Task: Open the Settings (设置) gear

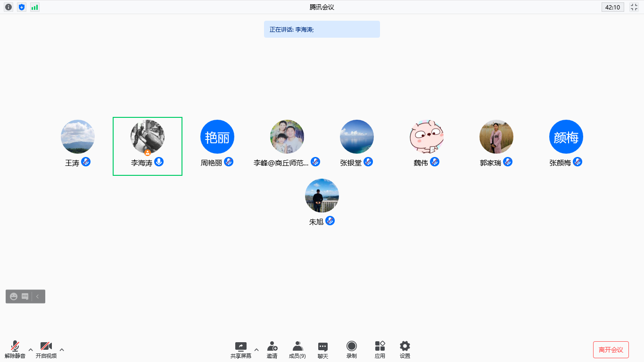Action: [x=405, y=349]
